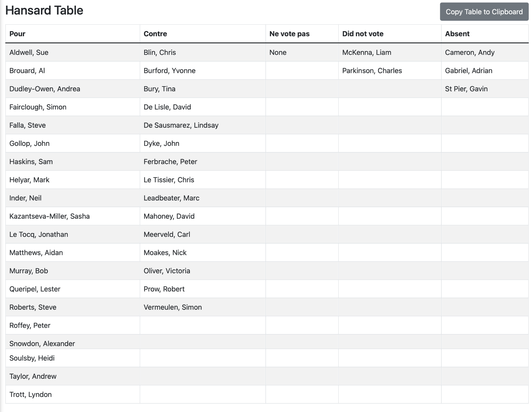Viewport: 532px width, 412px height.
Task: Click Kazantseva-Miller, Sasha in Pour column
Action: 73,216
